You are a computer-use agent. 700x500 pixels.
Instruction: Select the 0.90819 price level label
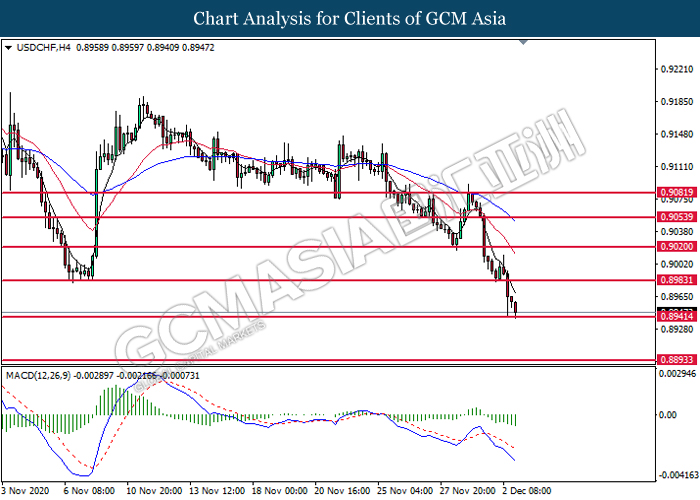click(x=677, y=192)
